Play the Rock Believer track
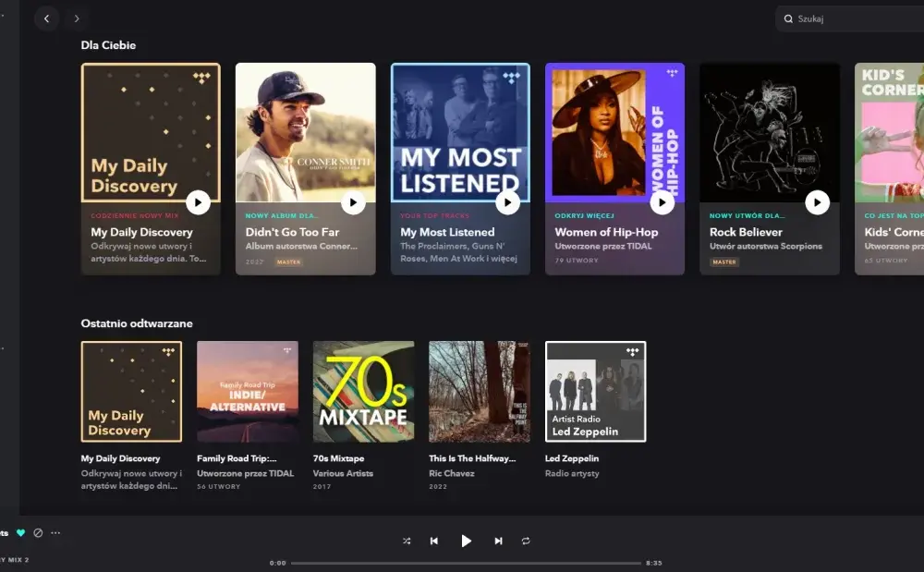 point(818,202)
